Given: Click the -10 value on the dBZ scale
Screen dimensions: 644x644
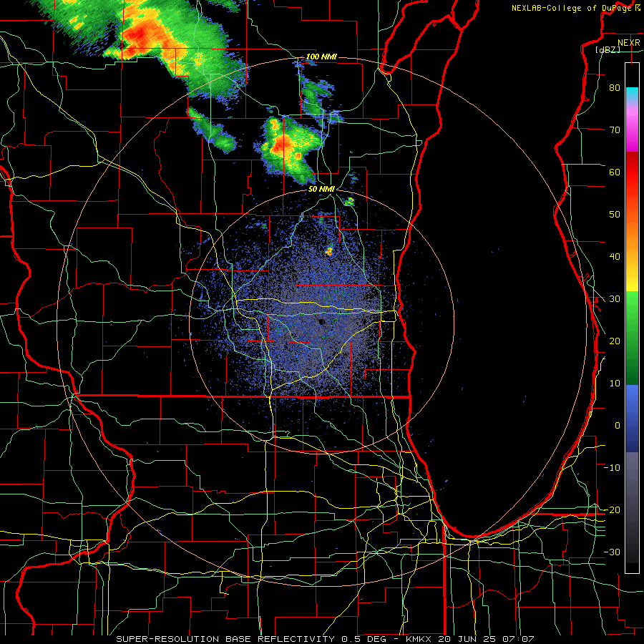Looking at the screenshot, I should [x=612, y=468].
